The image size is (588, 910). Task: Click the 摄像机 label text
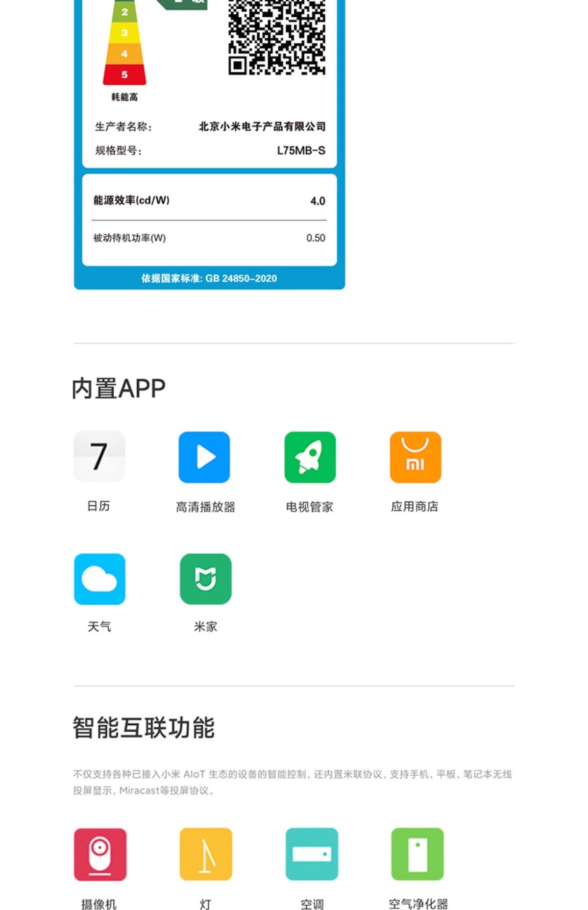[x=99, y=904]
